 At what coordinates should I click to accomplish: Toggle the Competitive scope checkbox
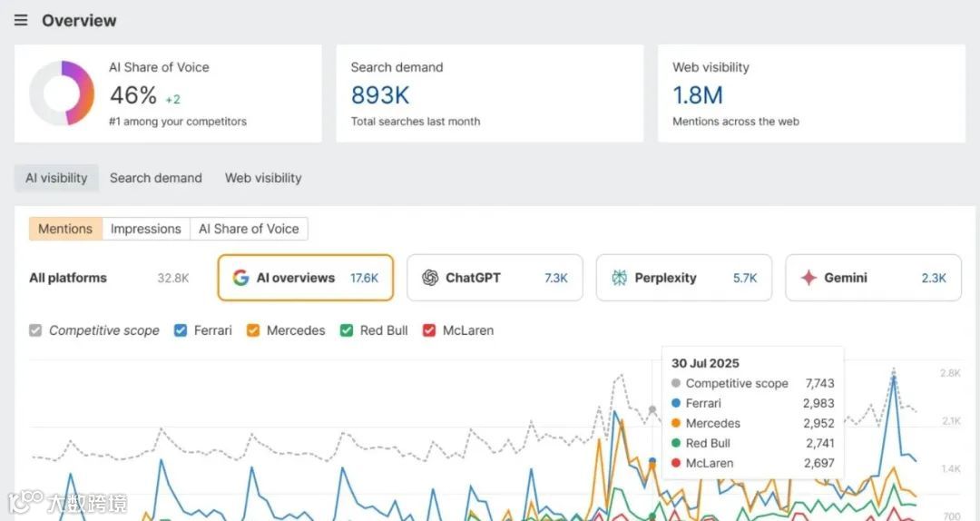pos(35,330)
